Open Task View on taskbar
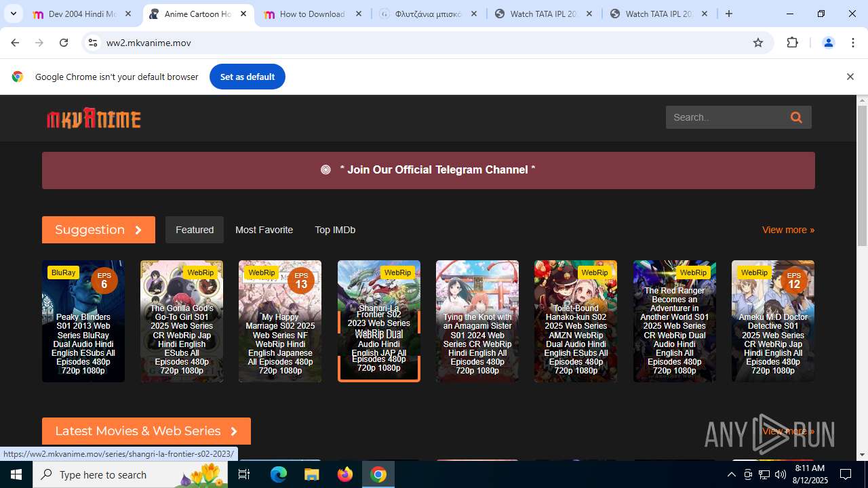Viewport: 868px width, 488px height. pos(245,474)
